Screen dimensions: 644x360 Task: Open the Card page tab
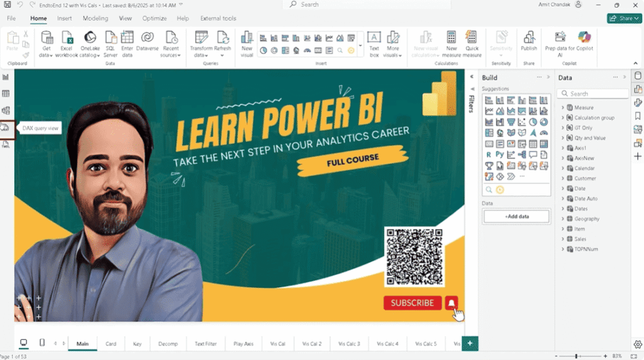tap(111, 344)
